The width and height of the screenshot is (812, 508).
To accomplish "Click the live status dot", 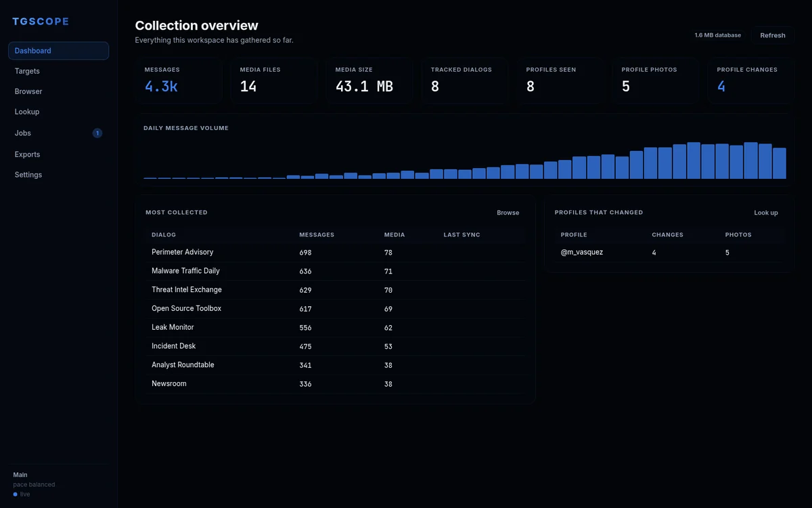I will (16, 494).
